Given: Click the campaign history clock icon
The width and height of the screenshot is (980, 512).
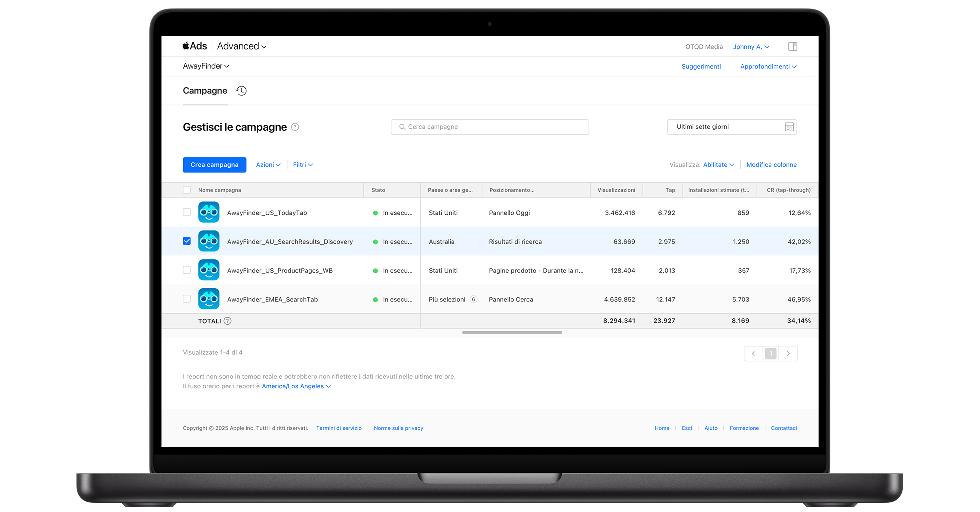Looking at the screenshot, I should tap(241, 91).
